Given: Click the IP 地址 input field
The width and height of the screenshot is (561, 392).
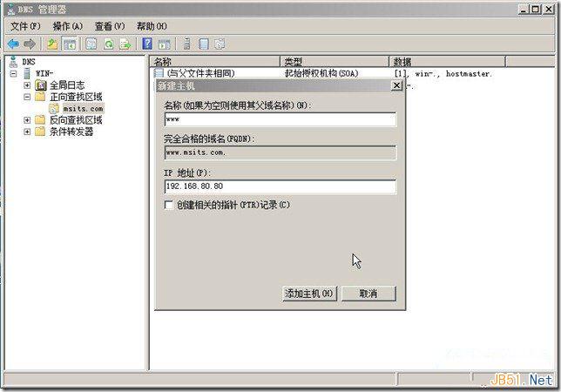Looking at the screenshot, I should click(x=280, y=186).
